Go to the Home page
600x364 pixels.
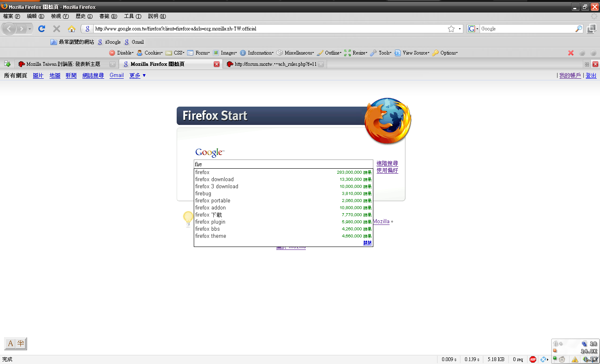point(72,29)
